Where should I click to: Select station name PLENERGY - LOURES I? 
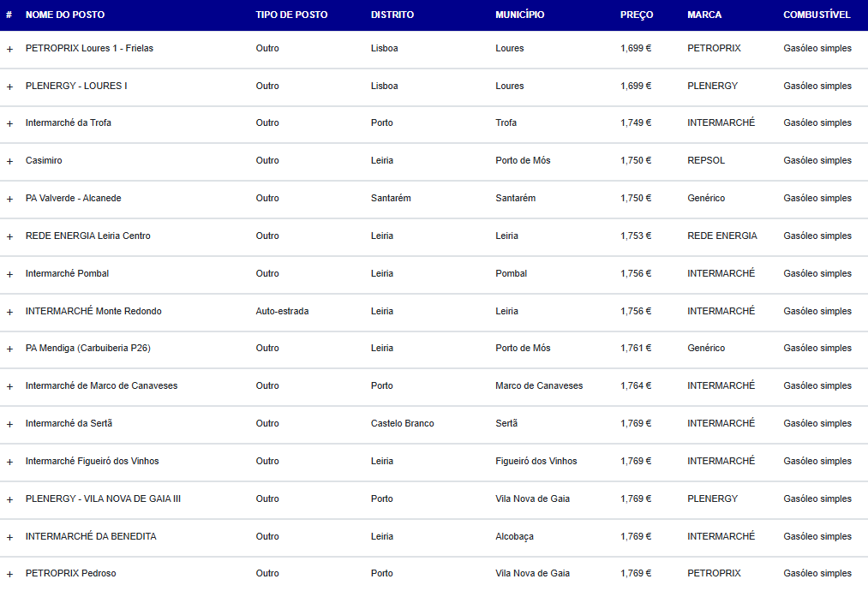[76, 86]
